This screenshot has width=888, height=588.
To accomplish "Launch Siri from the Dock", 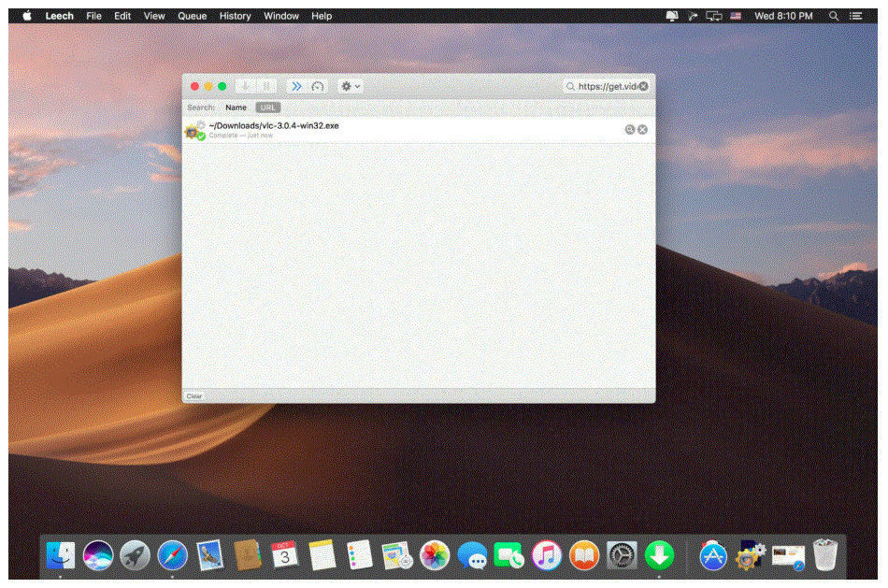I will 98,555.
